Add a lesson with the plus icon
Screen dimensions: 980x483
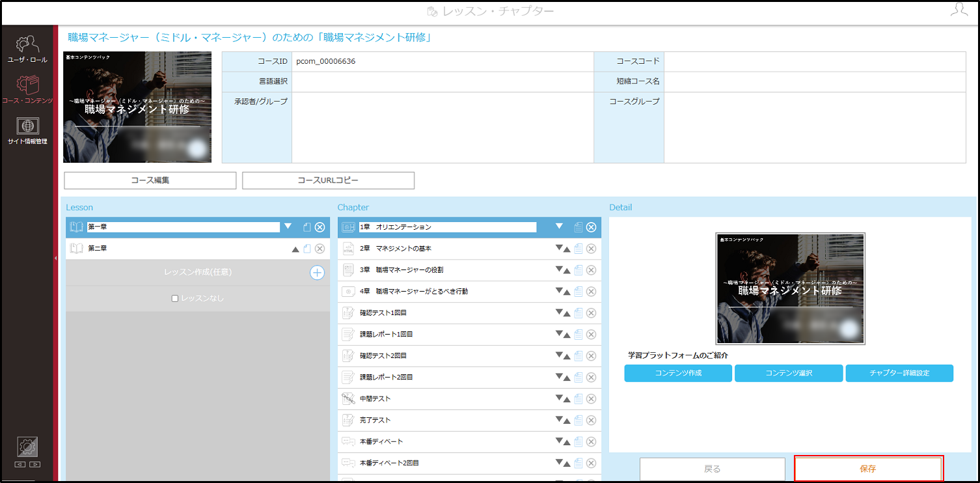point(317,272)
